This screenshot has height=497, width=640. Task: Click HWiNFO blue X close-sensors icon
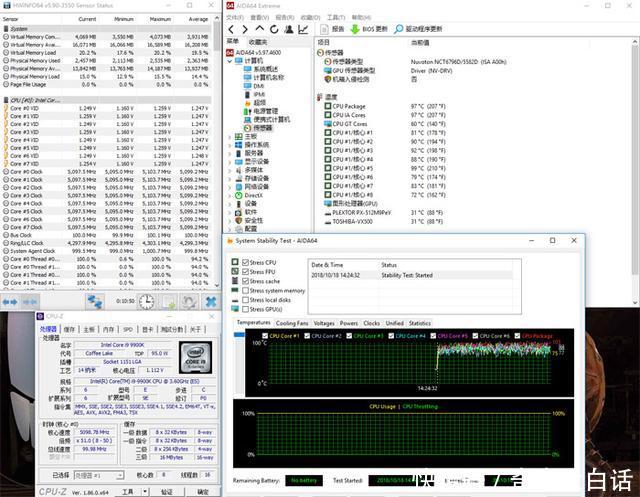211,302
